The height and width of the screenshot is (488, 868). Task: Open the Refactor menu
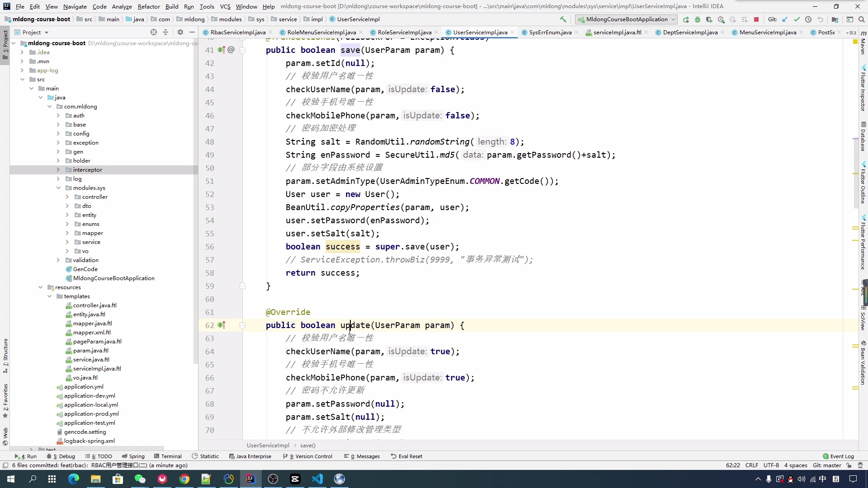[149, 6]
